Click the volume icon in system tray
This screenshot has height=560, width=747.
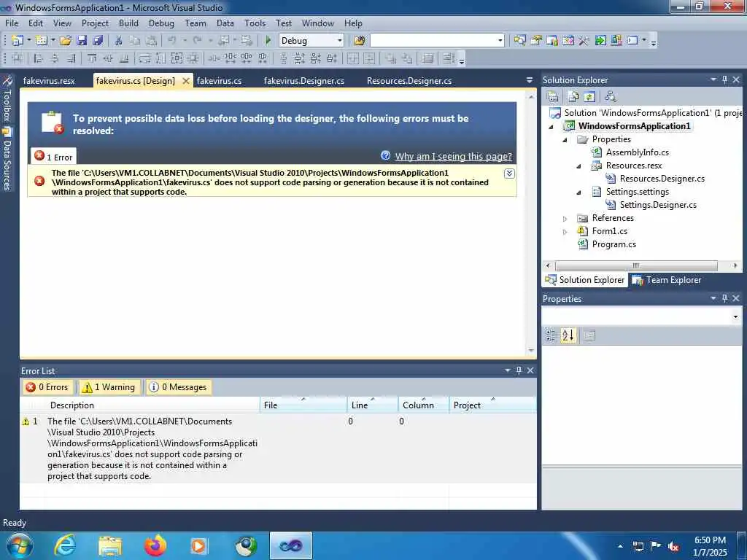[673, 546]
